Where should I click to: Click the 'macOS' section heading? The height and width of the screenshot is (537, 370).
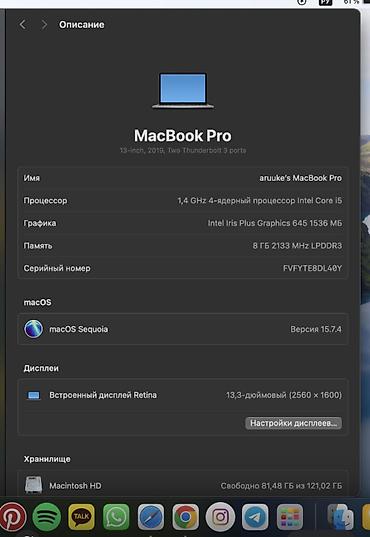(37, 302)
